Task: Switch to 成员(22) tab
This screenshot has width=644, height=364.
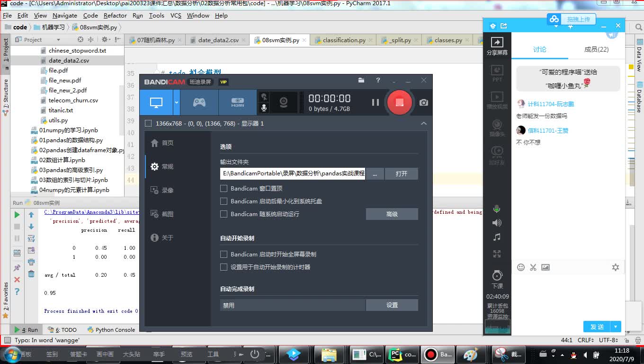Action: pyautogui.click(x=597, y=49)
